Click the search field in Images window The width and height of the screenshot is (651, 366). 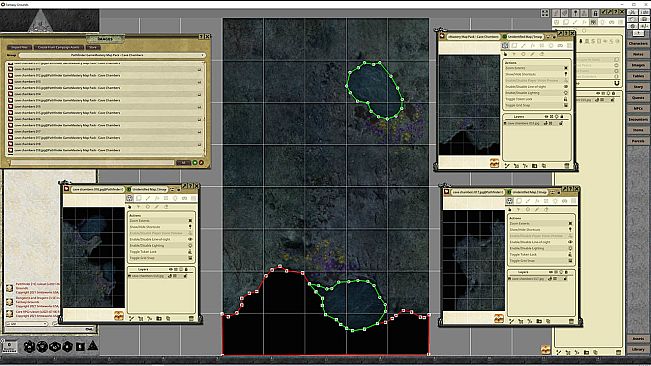click(x=92, y=163)
